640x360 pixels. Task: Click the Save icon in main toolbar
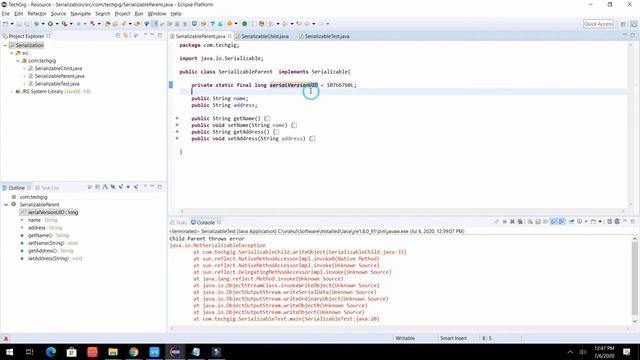click(19, 24)
